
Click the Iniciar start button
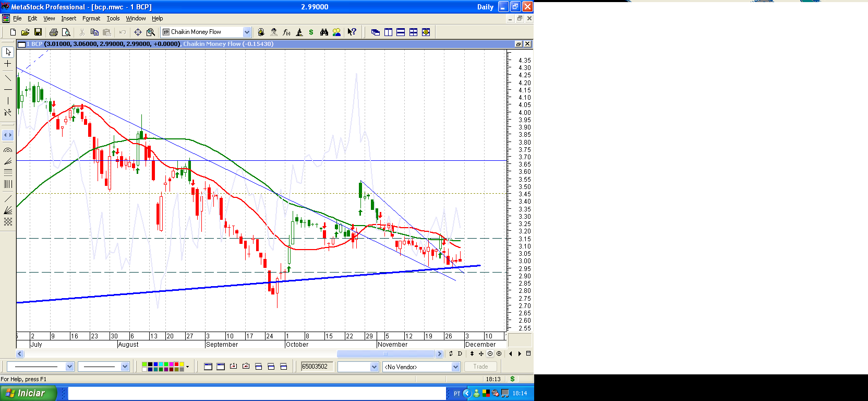28,393
